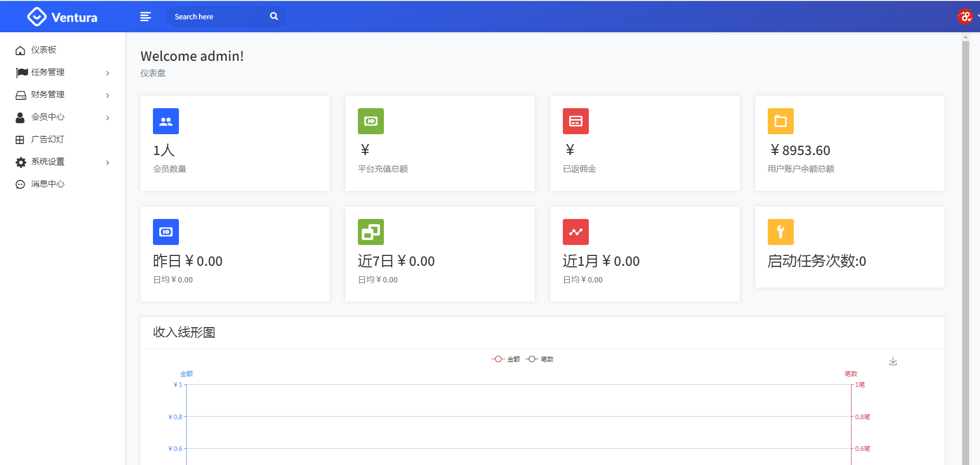Click the green platform recharge icon
The width and height of the screenshot is (980, 465).
(371, 121)
